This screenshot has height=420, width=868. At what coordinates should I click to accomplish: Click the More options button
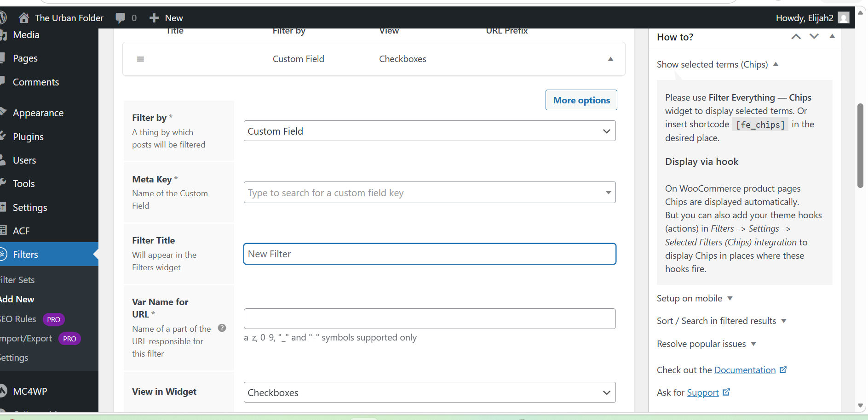[x=581, y=100]
